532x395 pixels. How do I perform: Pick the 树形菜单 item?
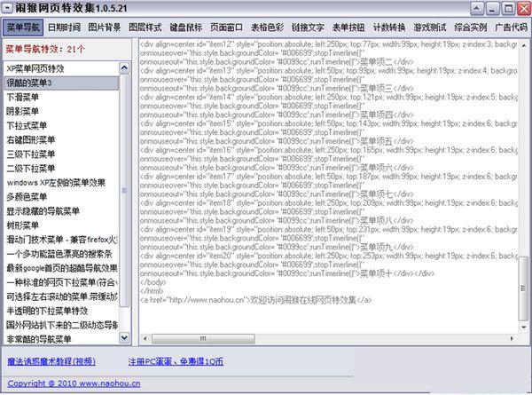click(x=61, y=225)
